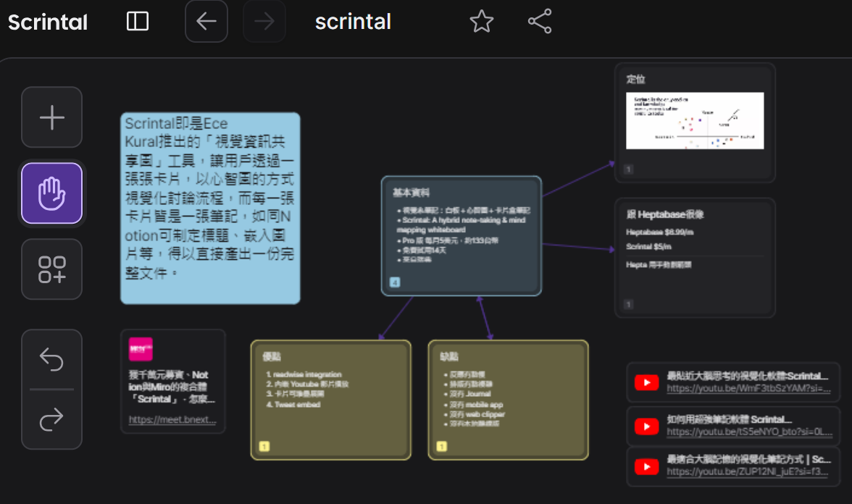Redo the last action
The image size is (852, 504).
pyautogui.click(x=52, y=419)
